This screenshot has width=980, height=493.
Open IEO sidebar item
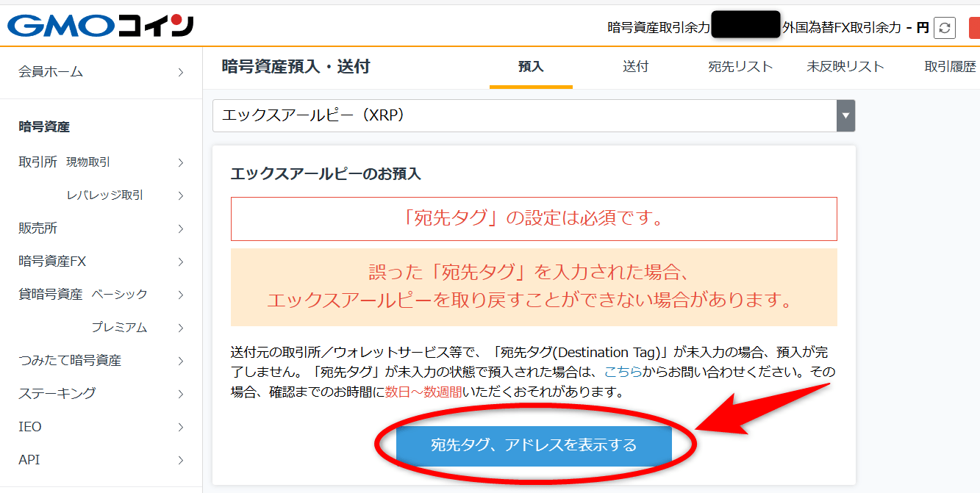(x=30, y=427)
